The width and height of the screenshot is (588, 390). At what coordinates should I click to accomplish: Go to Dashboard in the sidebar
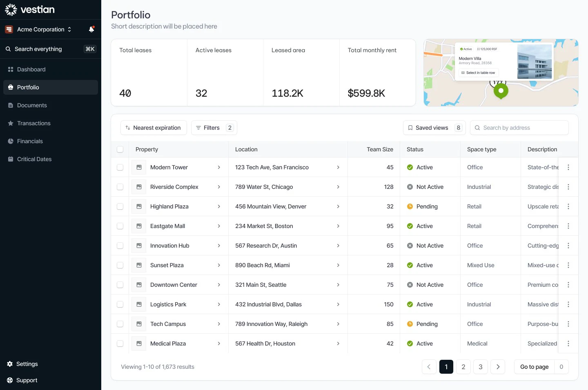pyautogui.click(x=51, y=69)
